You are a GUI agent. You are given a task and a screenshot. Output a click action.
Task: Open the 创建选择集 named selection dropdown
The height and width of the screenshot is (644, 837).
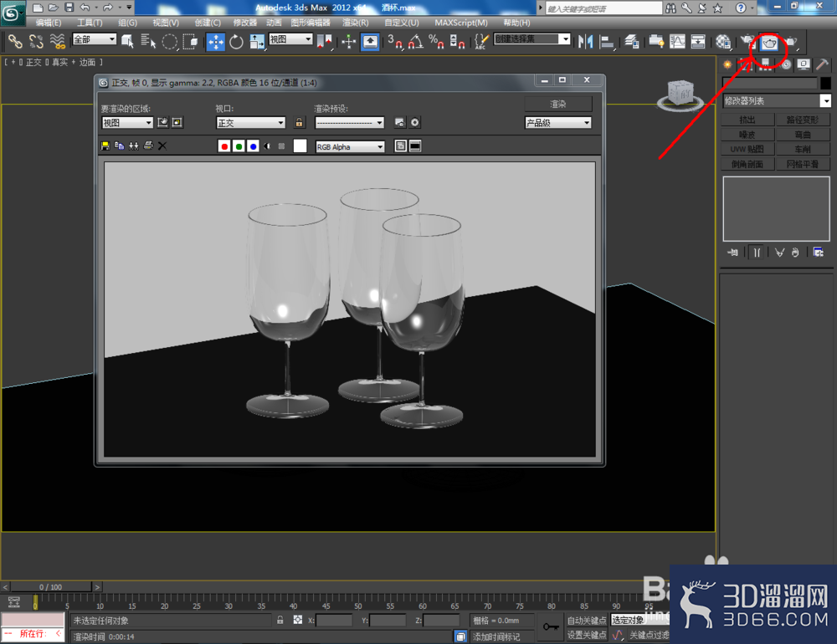pos(532,39)
